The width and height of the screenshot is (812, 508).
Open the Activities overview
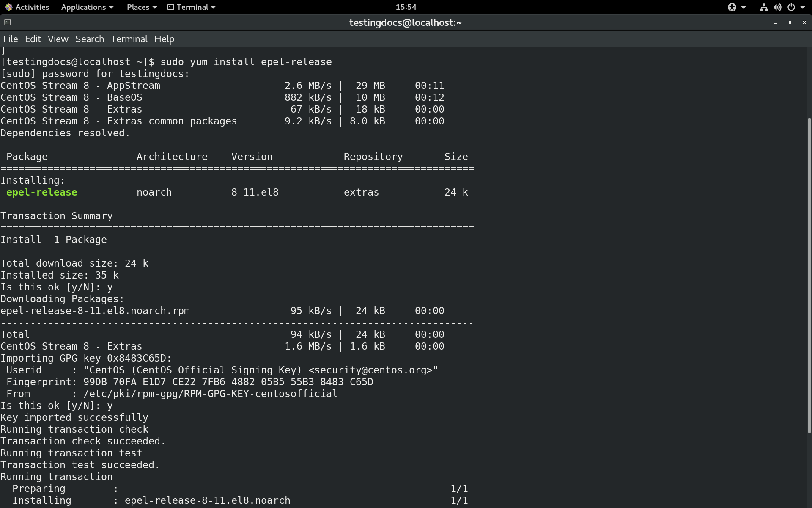click(x=27, y=7)
